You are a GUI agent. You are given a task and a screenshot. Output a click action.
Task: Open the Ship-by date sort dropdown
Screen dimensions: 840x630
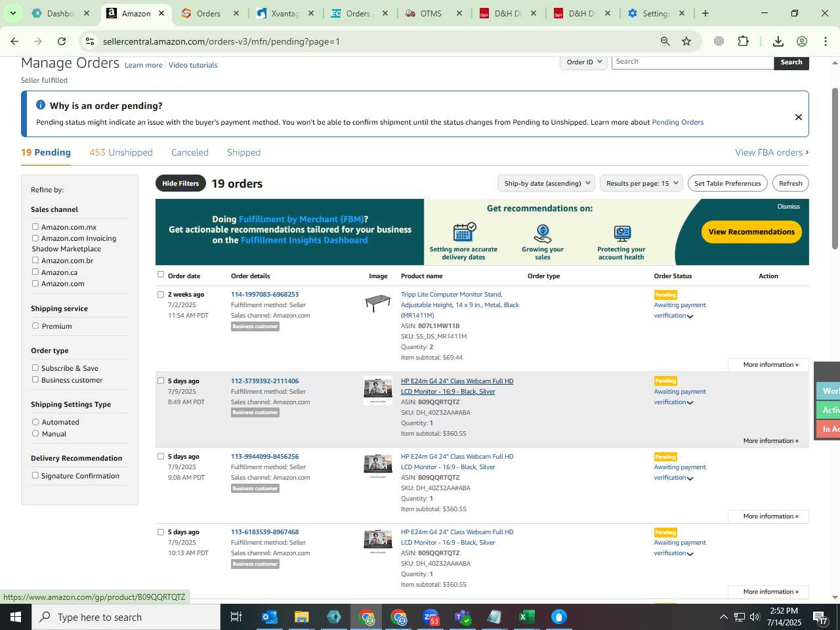pos(546,183)
